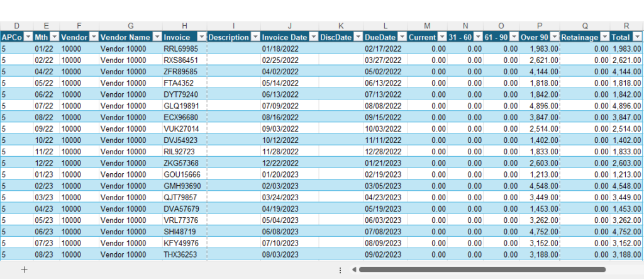
Task: Add a new sheet with plus icon
Action: click(x=25, y=270)
